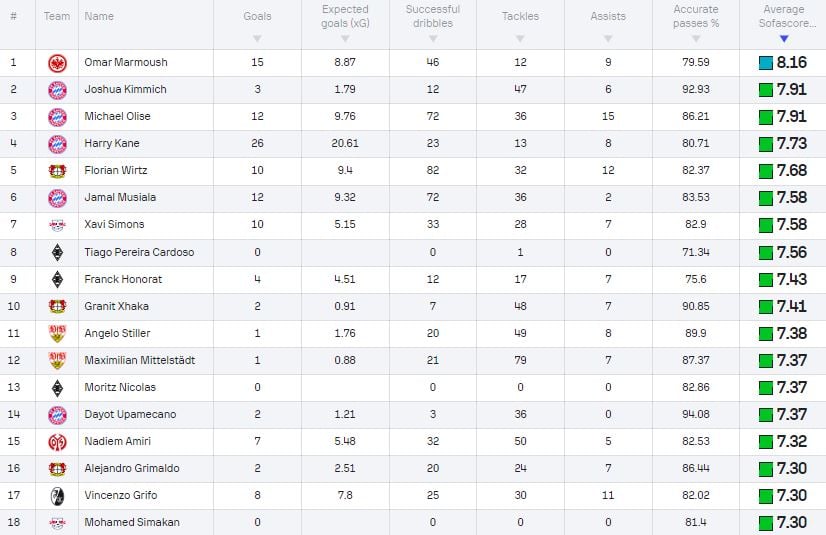Screen dimensions: 826x535
Task: Sort by Expected goals (xG) arrow
Action: tap(345, 38)
